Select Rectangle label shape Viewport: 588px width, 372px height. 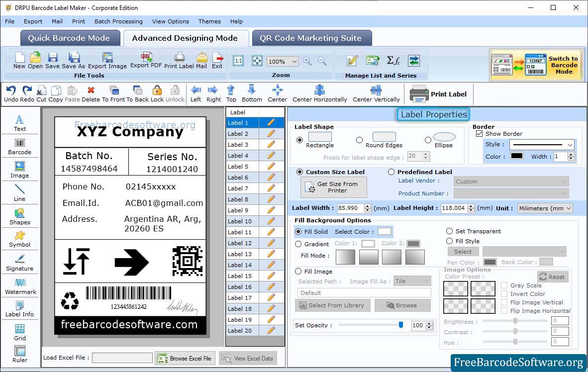299,140
